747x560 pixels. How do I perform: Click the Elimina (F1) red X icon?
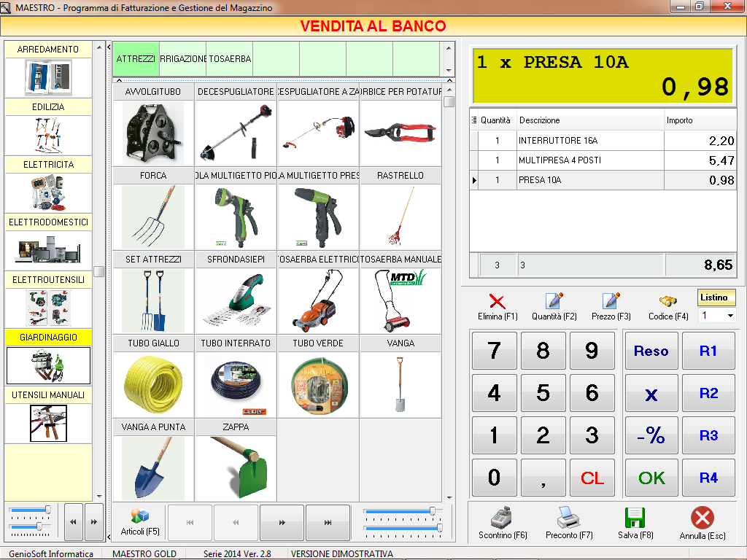497,302
